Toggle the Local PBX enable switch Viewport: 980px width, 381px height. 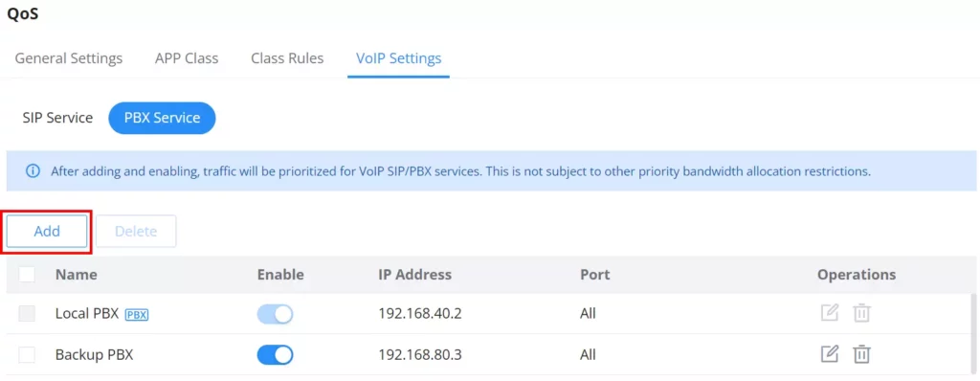pyautogui.click(x=275, y=314)
